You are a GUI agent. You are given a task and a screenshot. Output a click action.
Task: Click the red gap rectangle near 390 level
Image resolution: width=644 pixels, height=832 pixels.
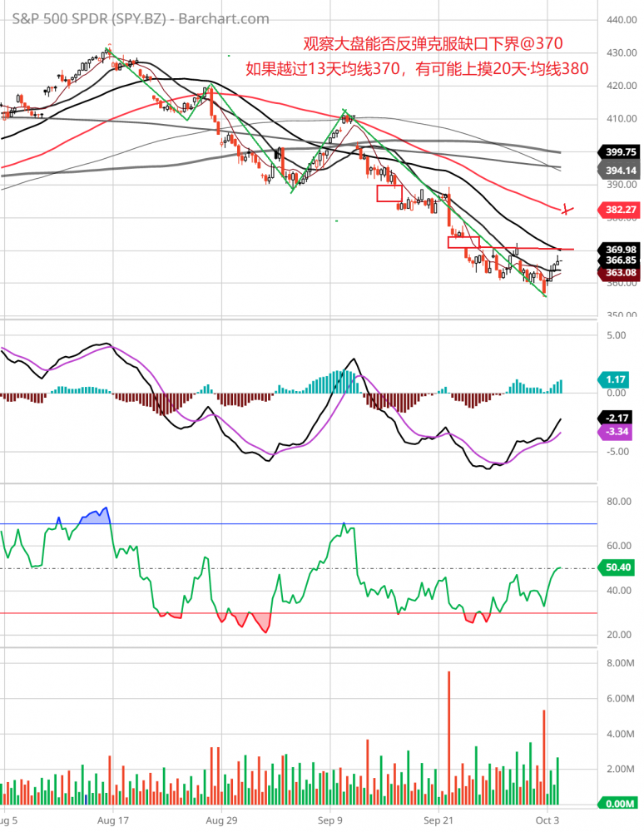coord(389,193)
